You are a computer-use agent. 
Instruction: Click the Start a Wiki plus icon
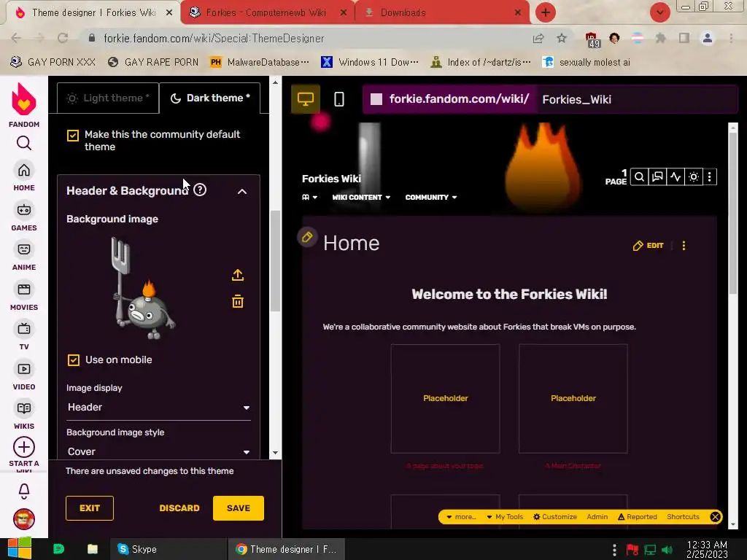point(24,447)
